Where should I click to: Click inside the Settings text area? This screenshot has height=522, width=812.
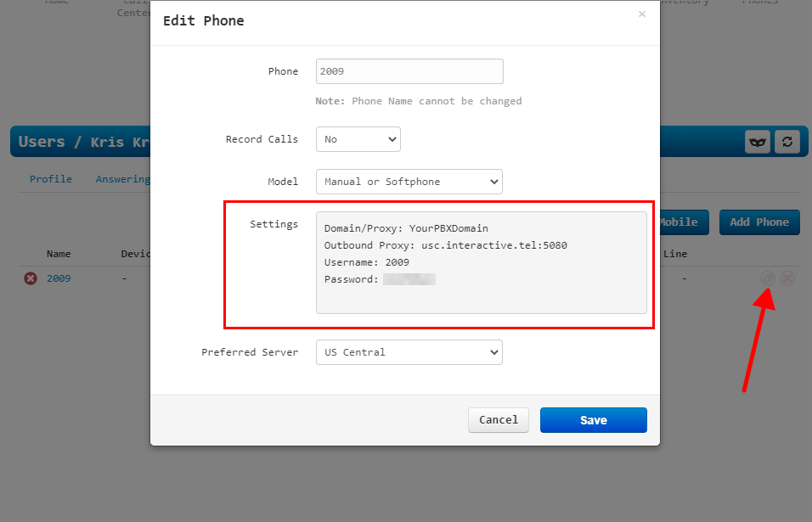481,263
